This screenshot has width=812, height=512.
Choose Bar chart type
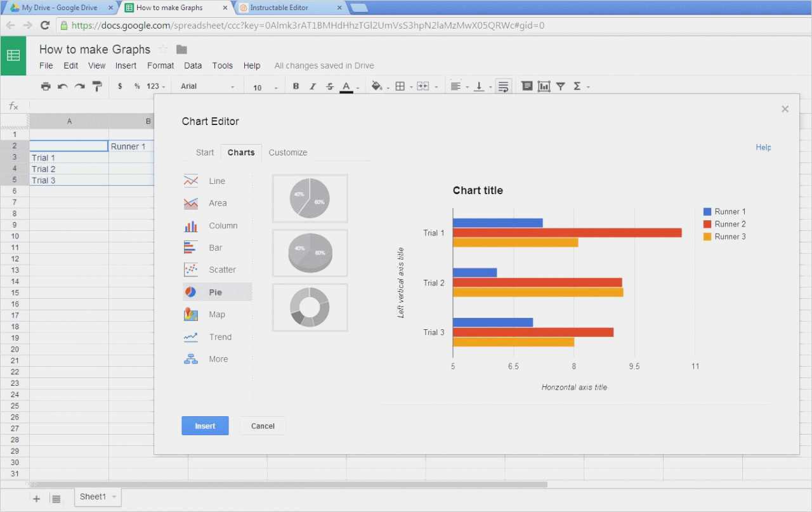(x=217, y=247)
